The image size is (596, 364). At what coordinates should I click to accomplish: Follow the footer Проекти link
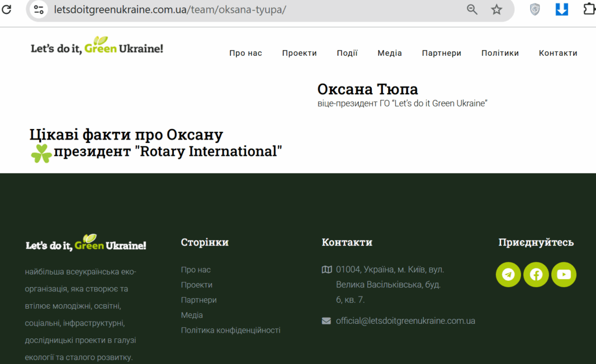[x=197, y=285]
